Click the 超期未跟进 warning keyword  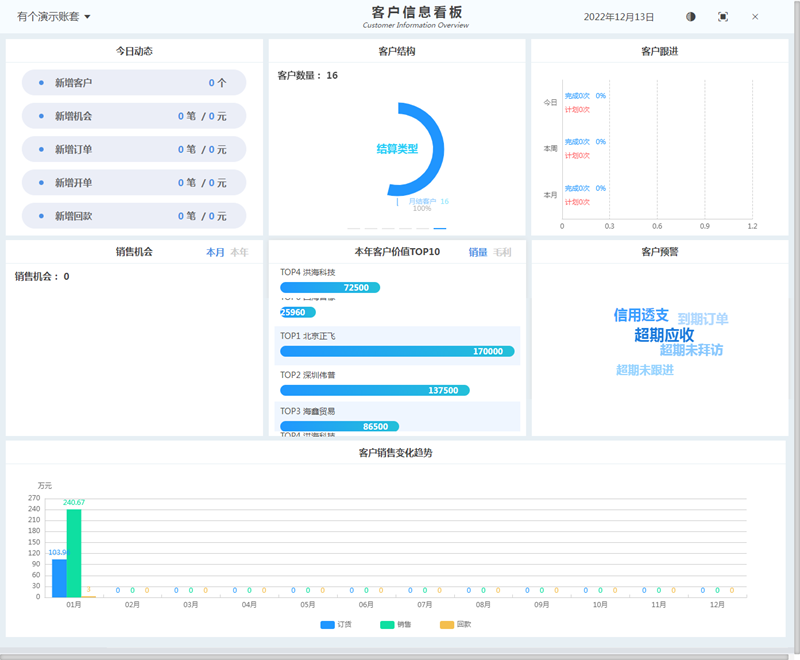pyautogui.click(x=645, y=370)
